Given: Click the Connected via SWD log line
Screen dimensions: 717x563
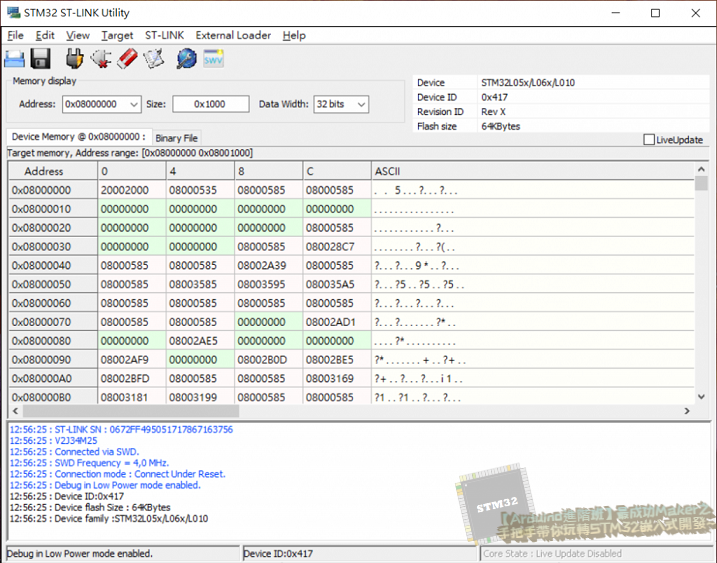Looking at the screenshot, I should click(x=74, y=452).
